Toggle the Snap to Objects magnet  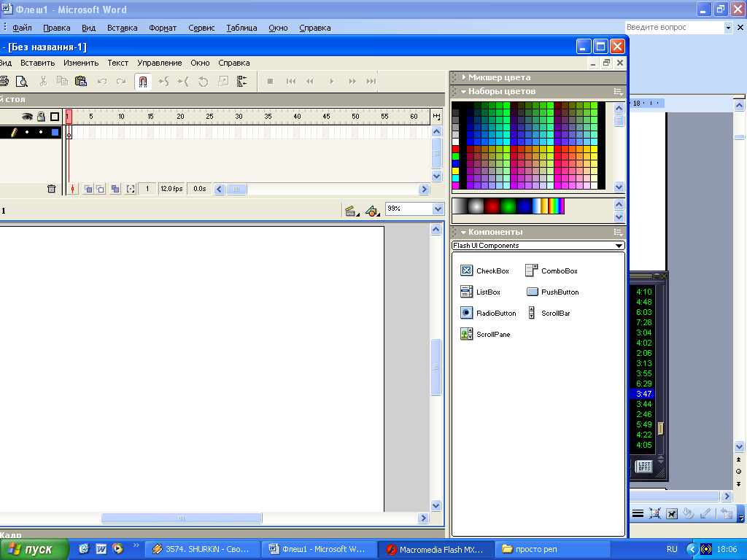point(143,82)
